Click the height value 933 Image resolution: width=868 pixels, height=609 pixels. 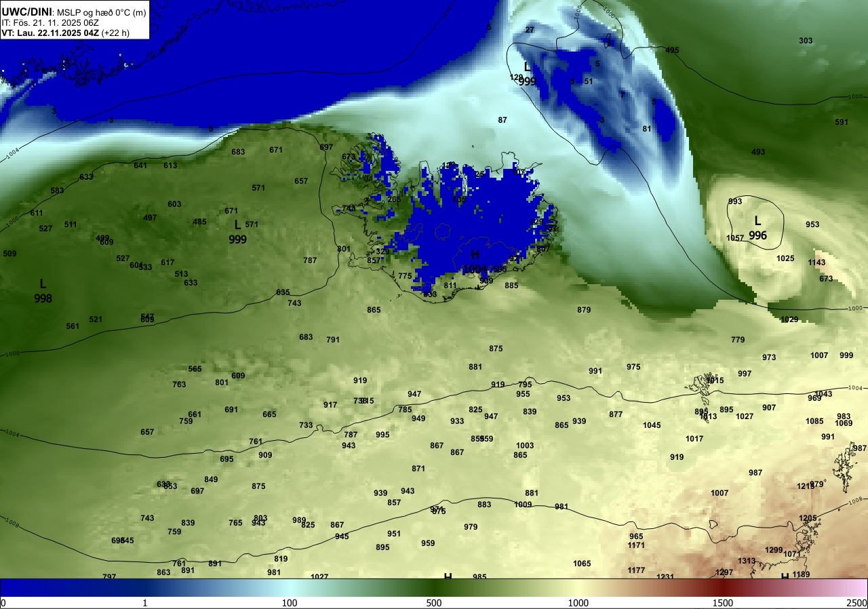tap(457, 421)
